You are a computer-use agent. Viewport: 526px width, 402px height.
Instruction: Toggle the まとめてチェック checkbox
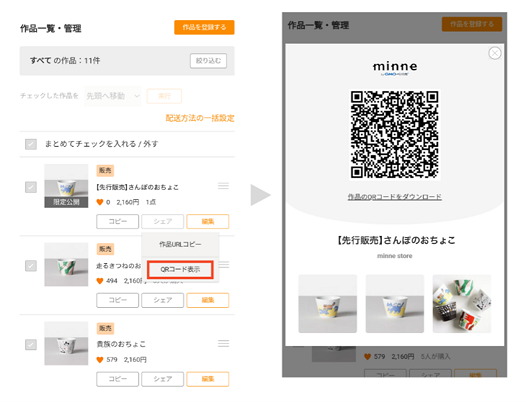tap(31, 144)
